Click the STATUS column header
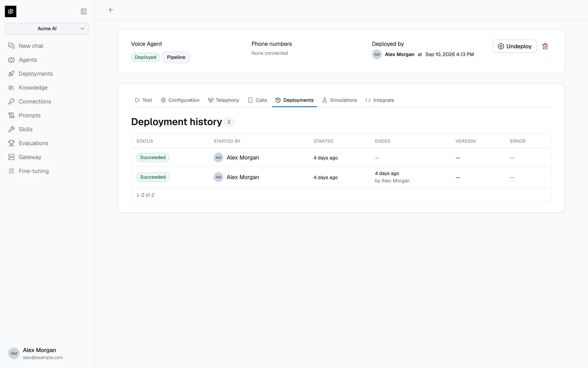The height and width of the screenshot is (368, 588). pos(145,141)
